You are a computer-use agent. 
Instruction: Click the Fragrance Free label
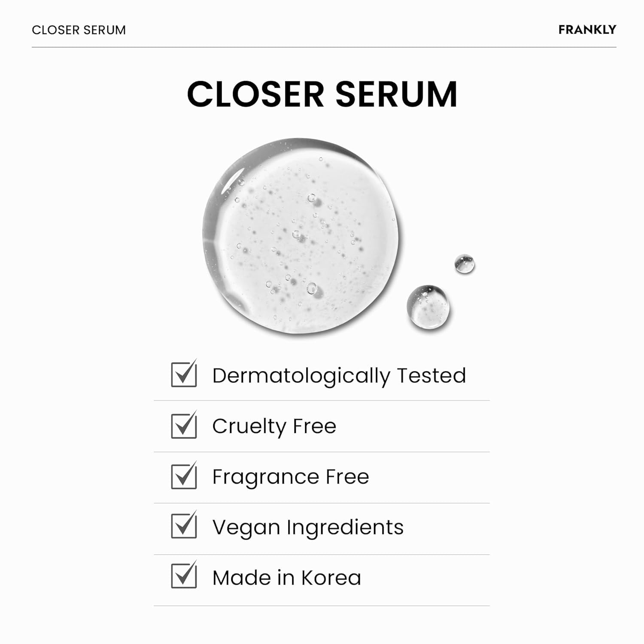tap(290, 477)
